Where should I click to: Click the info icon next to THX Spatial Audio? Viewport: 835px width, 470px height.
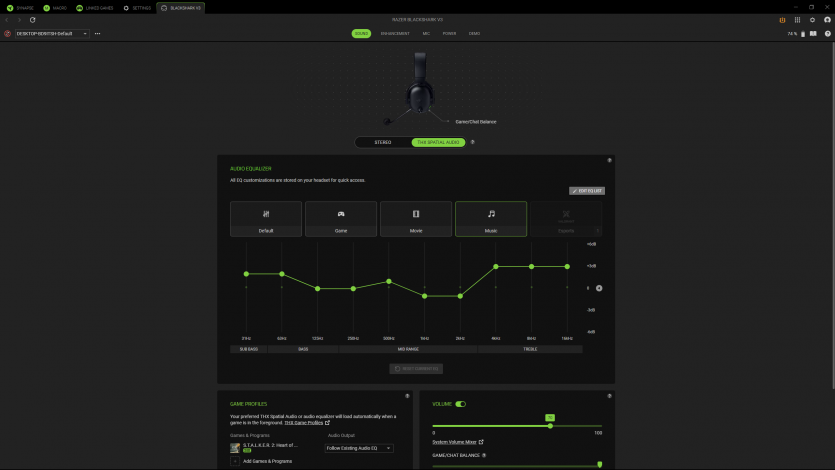click(472, 142)
